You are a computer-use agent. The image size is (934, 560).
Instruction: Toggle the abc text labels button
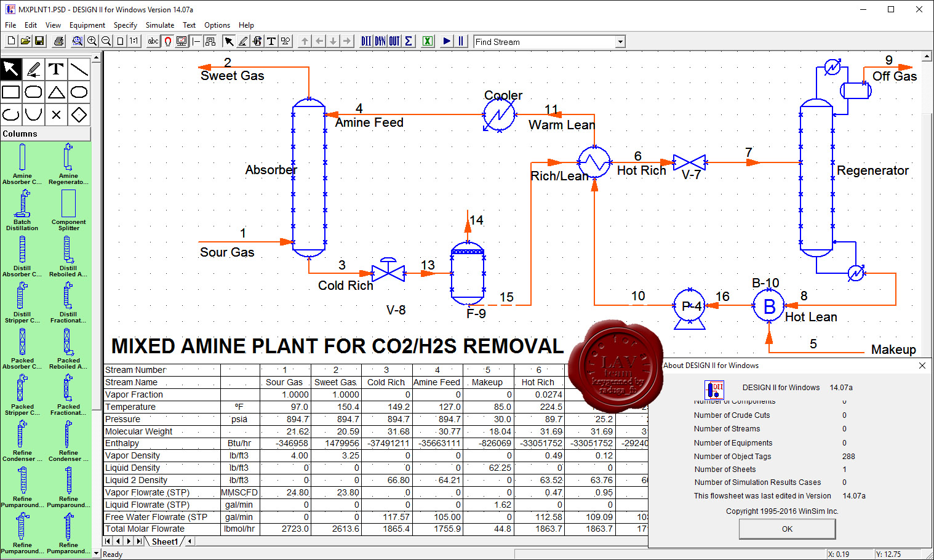pyautogui.click(x=153, y=41)
